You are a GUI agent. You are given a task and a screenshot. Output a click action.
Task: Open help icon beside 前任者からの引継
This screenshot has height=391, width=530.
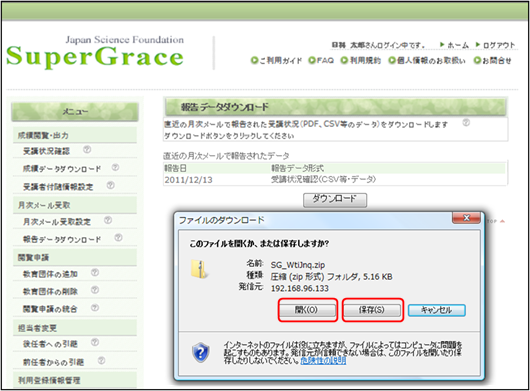(101, 360)
